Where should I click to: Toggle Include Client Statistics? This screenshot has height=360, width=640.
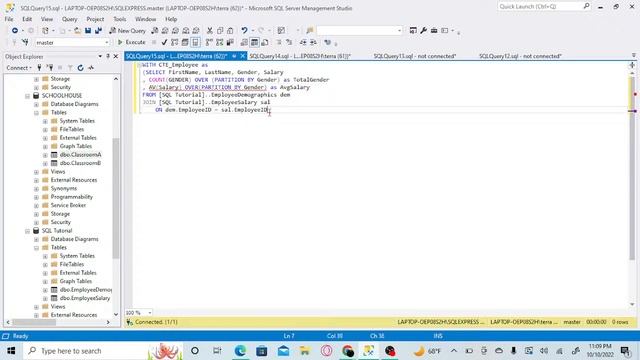230,42
